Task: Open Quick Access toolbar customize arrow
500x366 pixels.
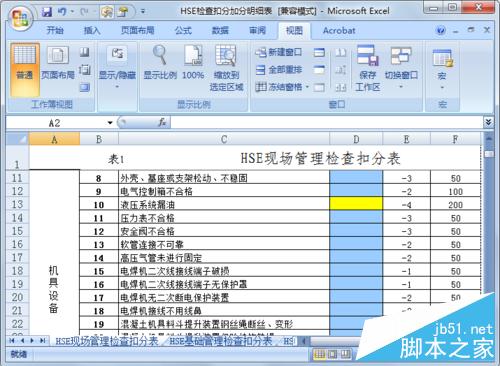Action: [143, 12]
